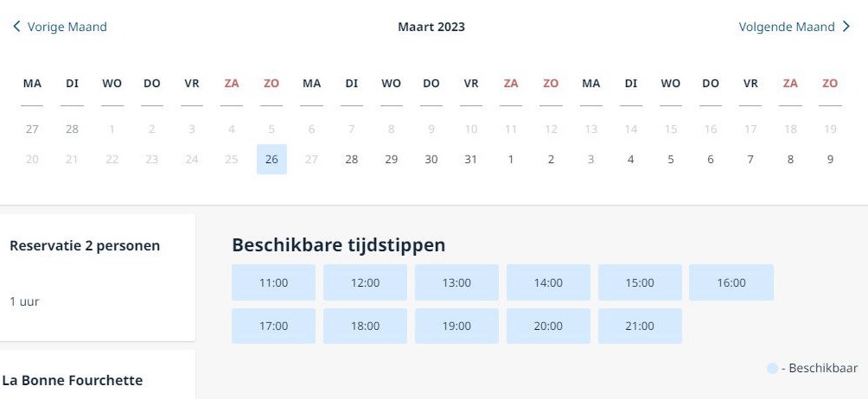Screen dimensions: 868x399
Task: Click the Beschikbaar legend color dot
Action: click(772, 369)
